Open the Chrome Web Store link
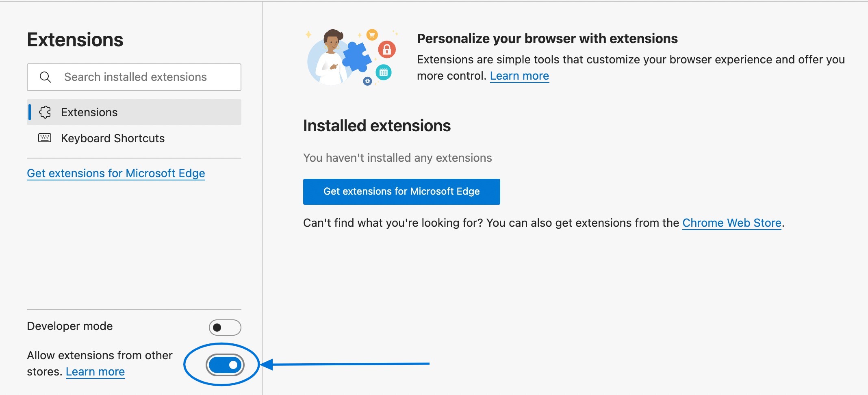868x395 pixels. [731, 223]
